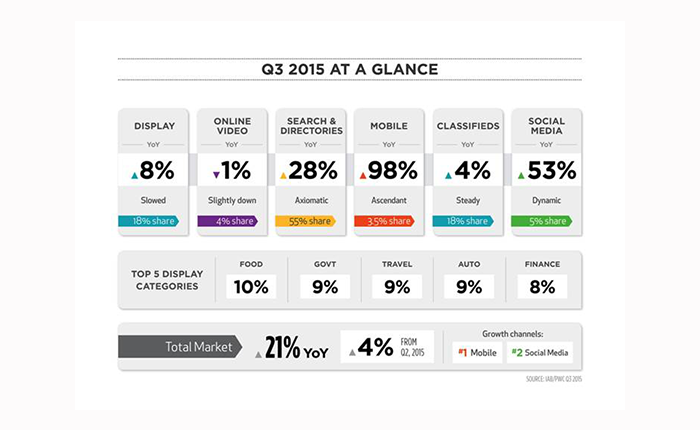Click the #2 Social Media growth channel badge
The width and height of the screenshot is (700, 430).
[x=540, y=353]
